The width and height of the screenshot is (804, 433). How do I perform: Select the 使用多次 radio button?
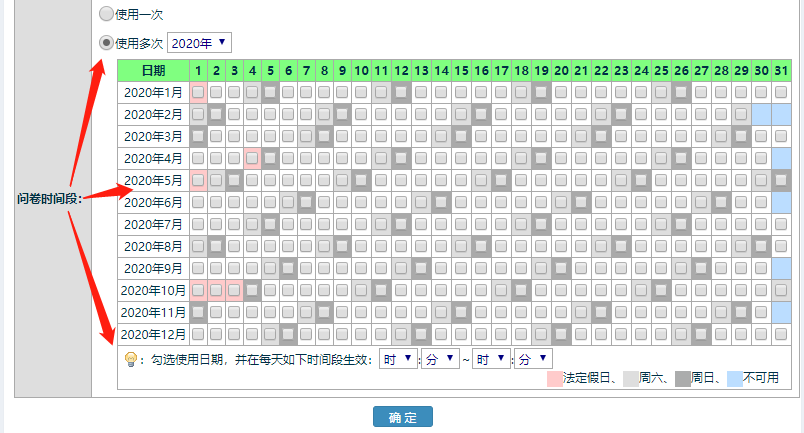coord(106,43)
